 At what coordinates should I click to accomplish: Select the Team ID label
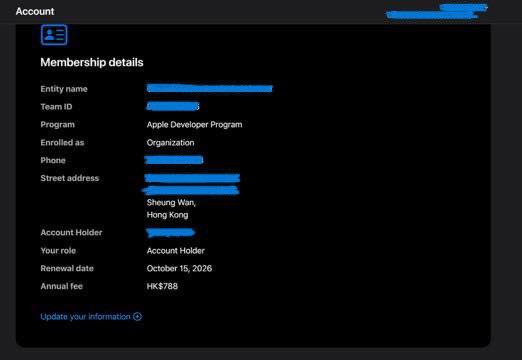pos(56,107)
